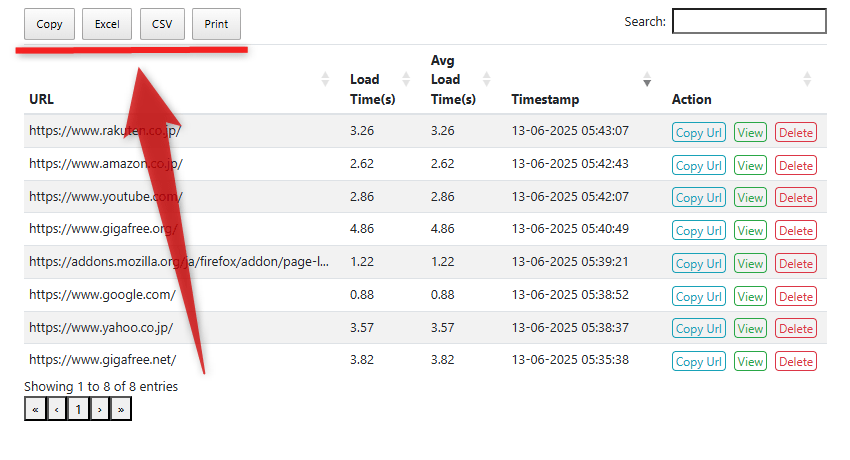View the amazon.co.jp entry
850x460 pixels.
pos(750,165)
